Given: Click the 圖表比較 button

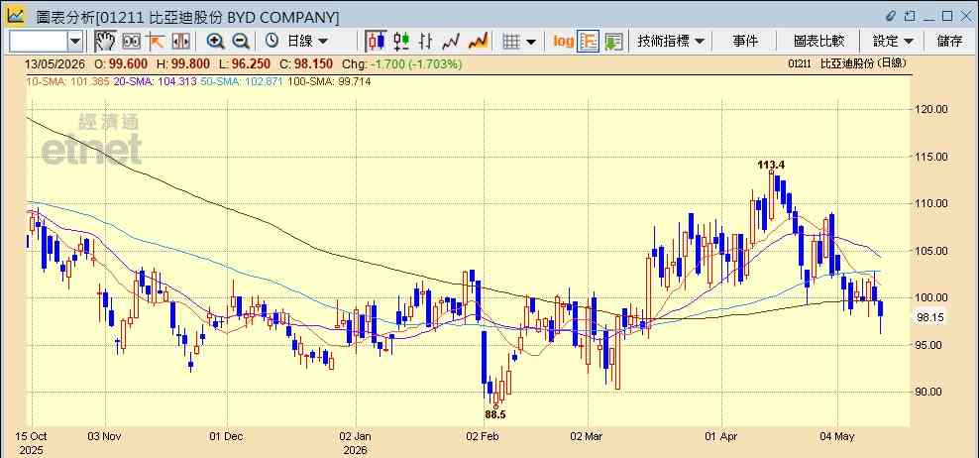Looking at the screenshot, I should click(818, 42).
